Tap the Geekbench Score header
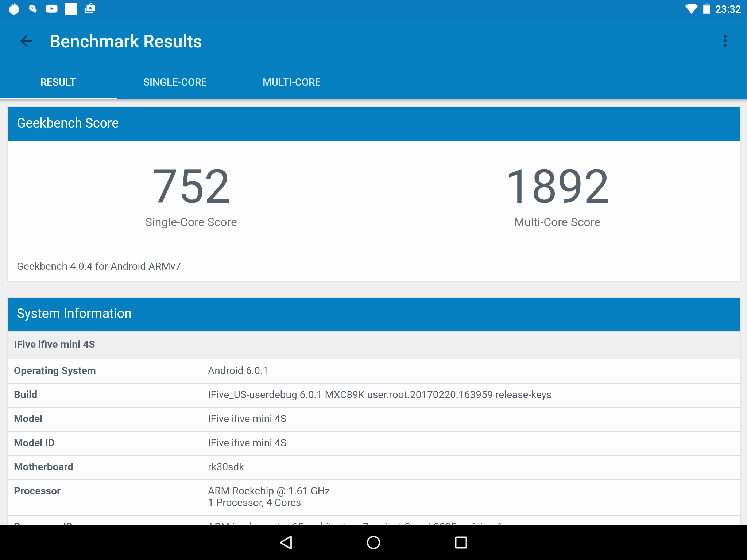The height and width of the screenshot is (560, 747). [x=68, y=123]
